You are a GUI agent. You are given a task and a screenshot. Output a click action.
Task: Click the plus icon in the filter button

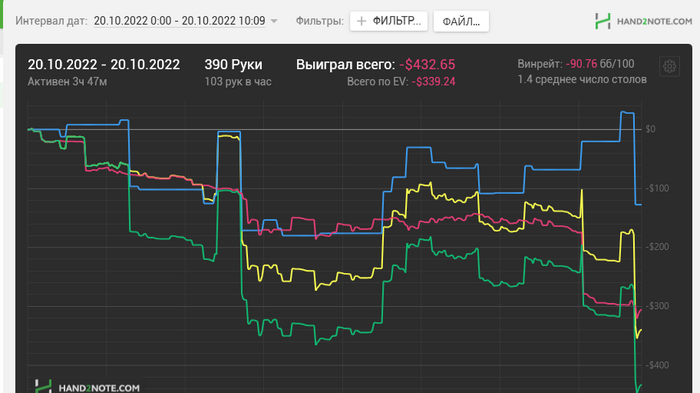pyautogui.click(x=362, y=21)
